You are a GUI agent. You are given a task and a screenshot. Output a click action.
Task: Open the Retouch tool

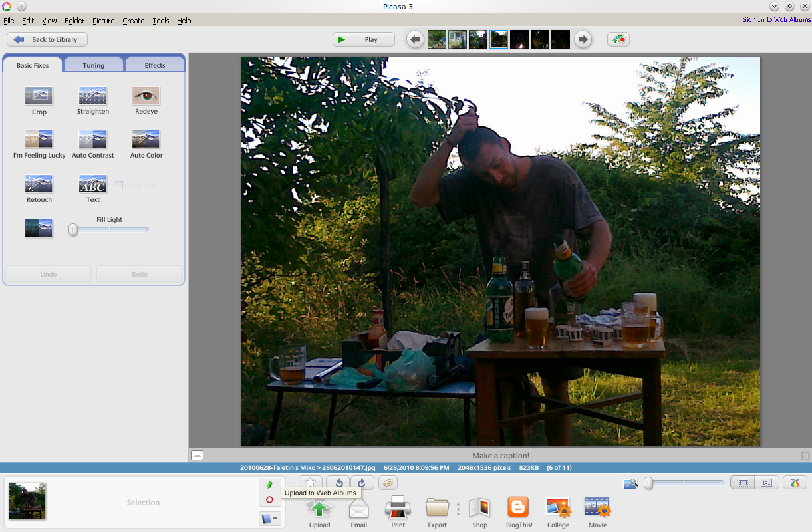pos(39,185)
